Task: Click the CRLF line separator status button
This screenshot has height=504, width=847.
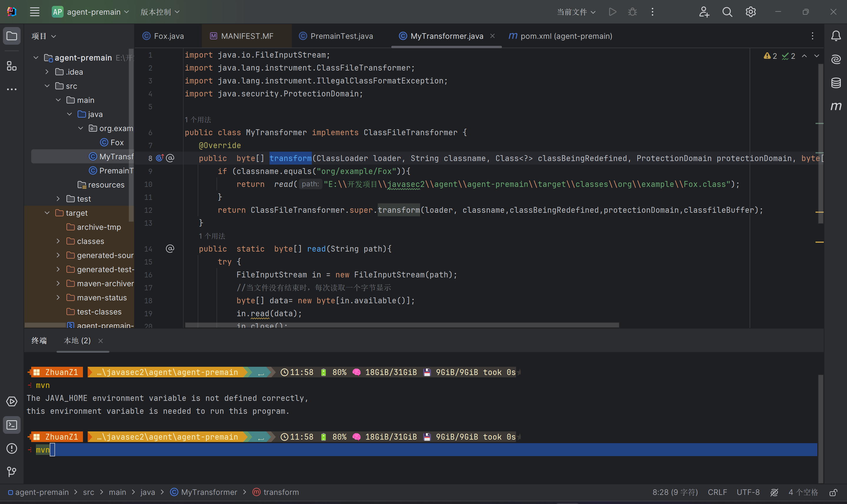Action: [717, 493]
